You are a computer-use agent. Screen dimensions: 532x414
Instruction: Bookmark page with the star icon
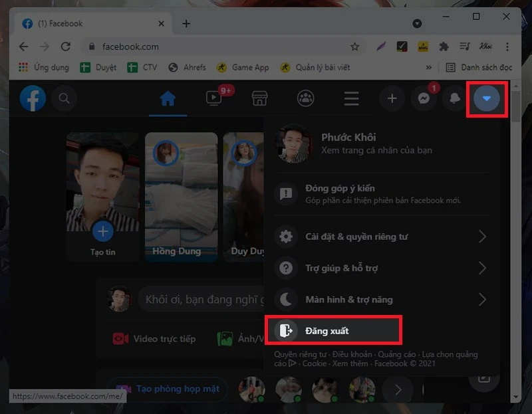click(354, 47)
